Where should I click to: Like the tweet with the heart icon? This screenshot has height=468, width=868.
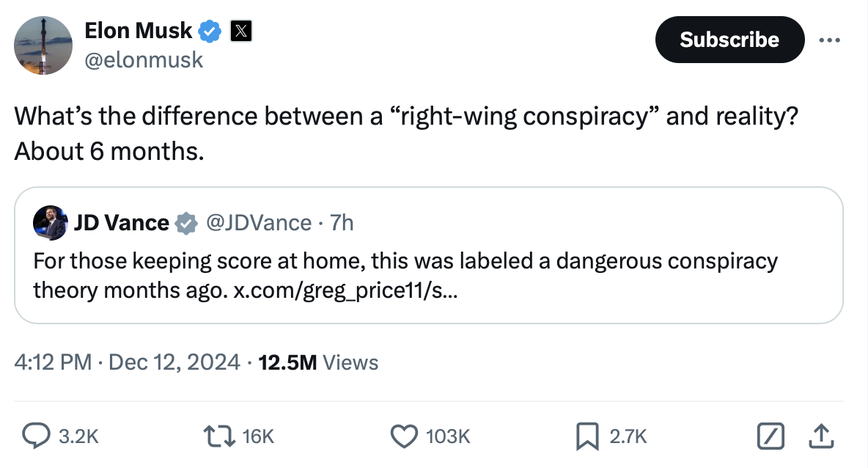click(x=402, y=436)
